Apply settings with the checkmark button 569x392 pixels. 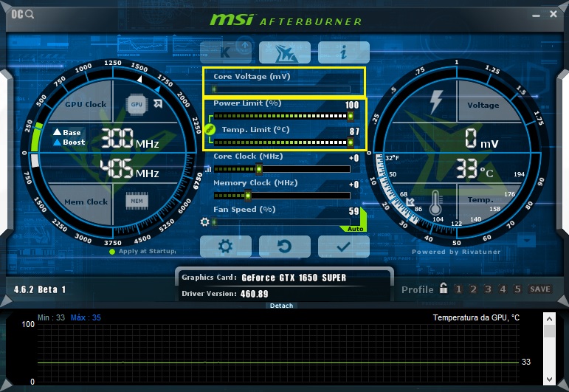click(344, 247)
